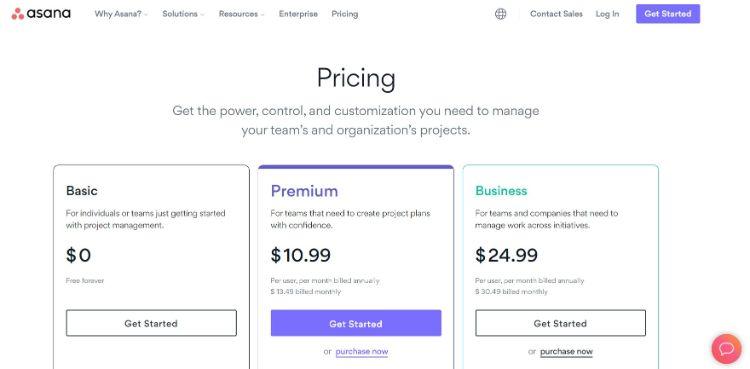Select the Business plan heading

pyautogui.click(x=501, y=190)
